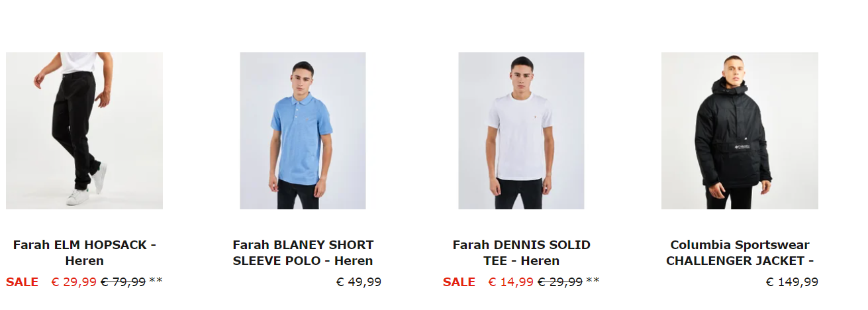
Task: Open the white Farah DENNIS tee photo
Action: (521, 130)
